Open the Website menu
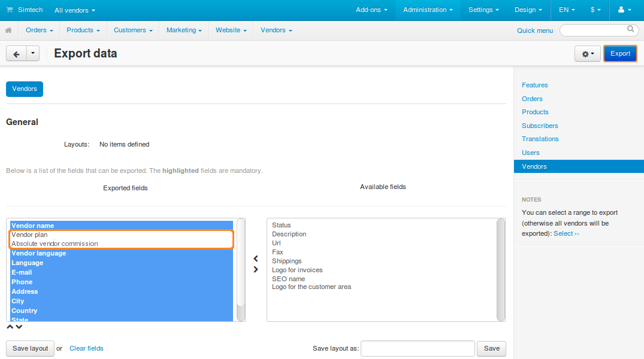 231,31
